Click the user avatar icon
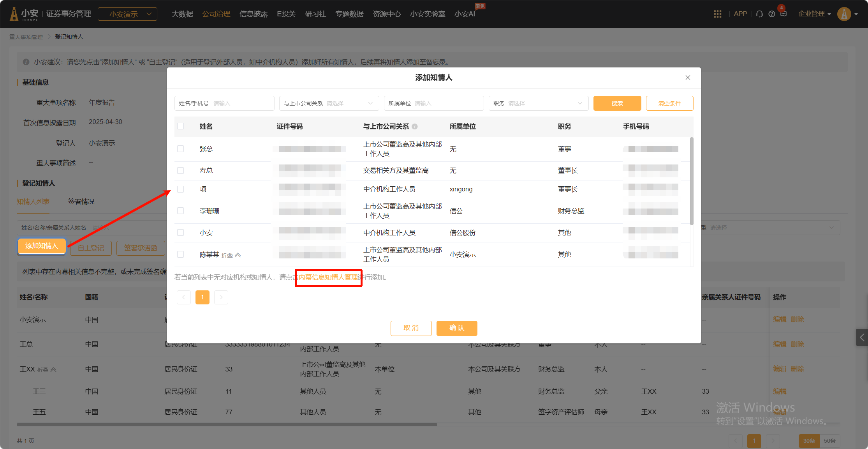This screenshot has width=868, height=449. (844, 14)
